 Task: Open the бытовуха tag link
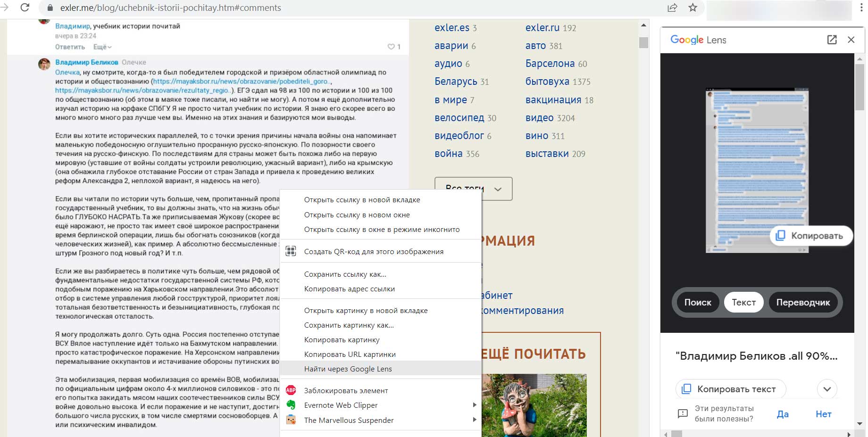pyautogui.click(x=547, y=82)
